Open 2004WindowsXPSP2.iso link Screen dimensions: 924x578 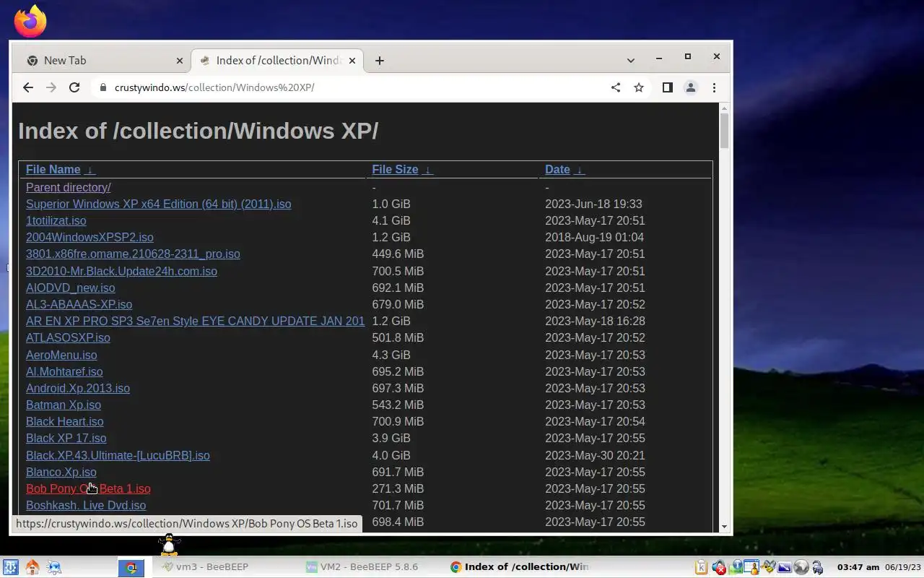(x=90, y=238)
